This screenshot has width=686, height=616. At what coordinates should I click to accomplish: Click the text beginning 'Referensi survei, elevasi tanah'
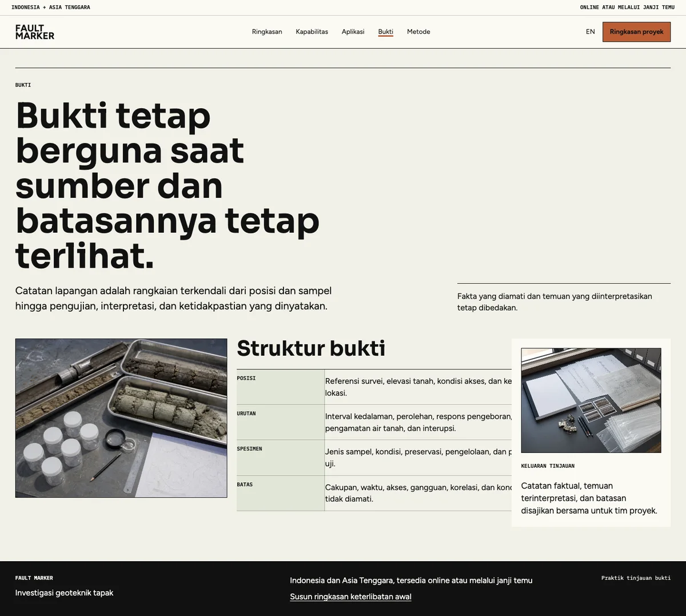[x=418, y=387]
